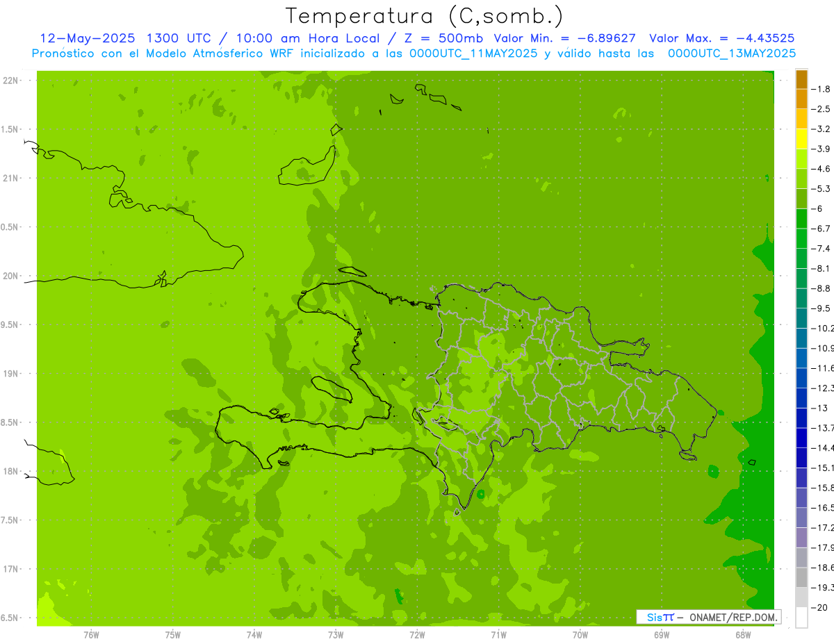Screen dimensions: 834x644
Task: Click the "72W" longitude label
Action: pos(417,635)
